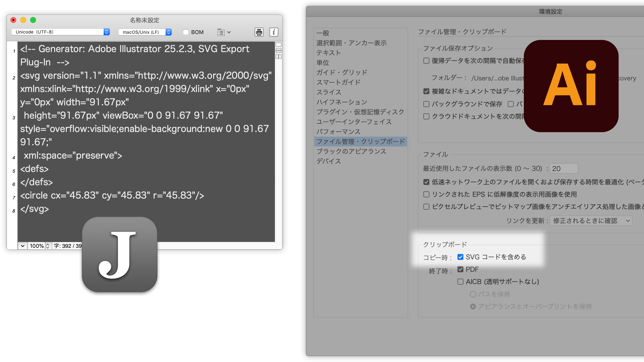
Task: Toggle 複雑なドキュメントではデータ checkbox
Action: [426, 91]
